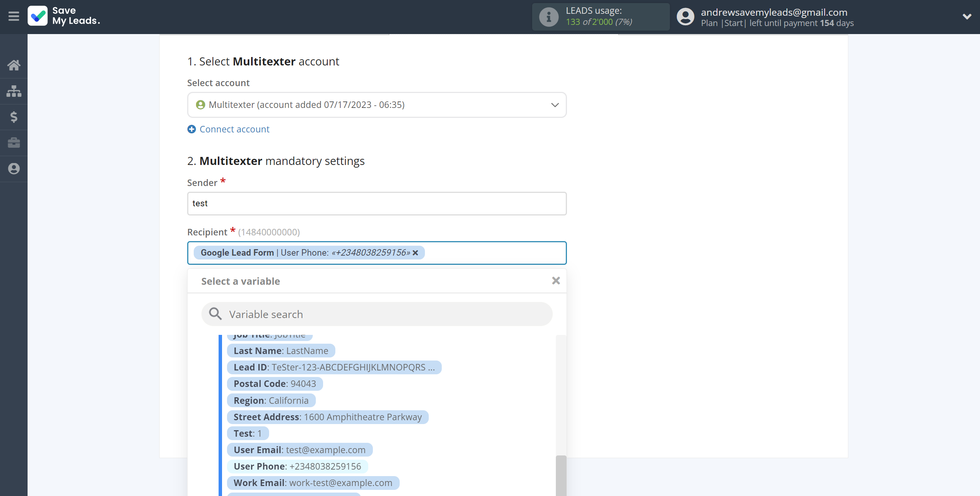Select the Lead ID variable
Image resolution: width=980 pixels, height=496 pixels.
point(332,367)
